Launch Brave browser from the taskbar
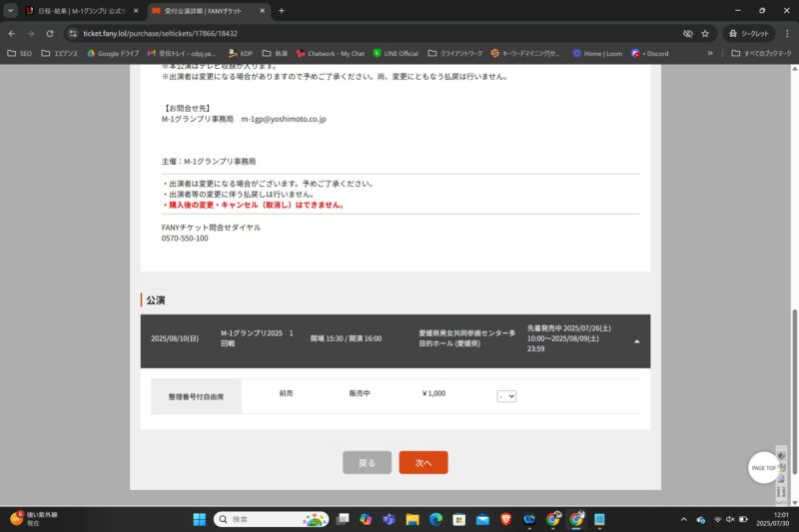 click(506, 519)
